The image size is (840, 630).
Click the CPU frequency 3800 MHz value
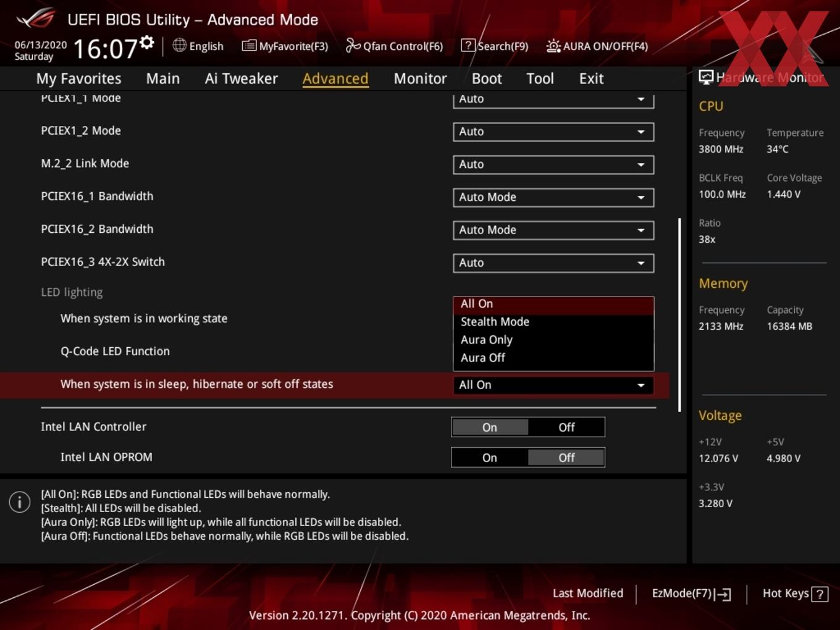click(x=721, y=149)
